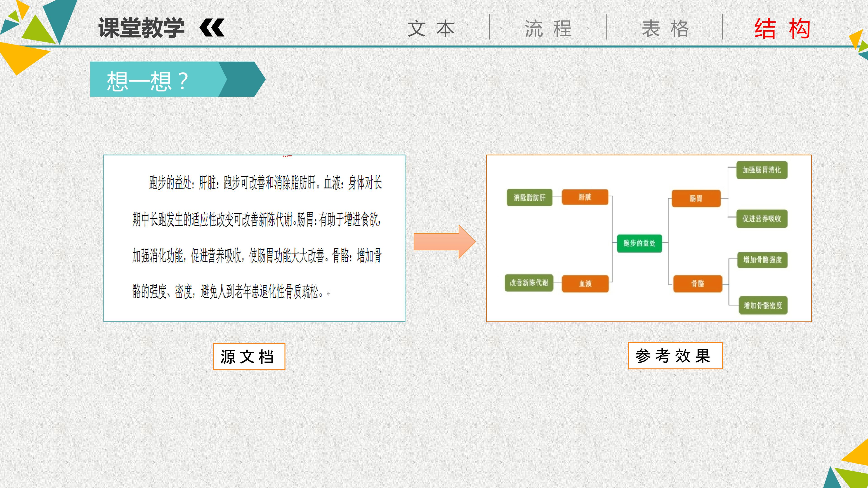Screen dimensions: 868x488
Task: Click the double left chevron icon
Action: point(212,28)
